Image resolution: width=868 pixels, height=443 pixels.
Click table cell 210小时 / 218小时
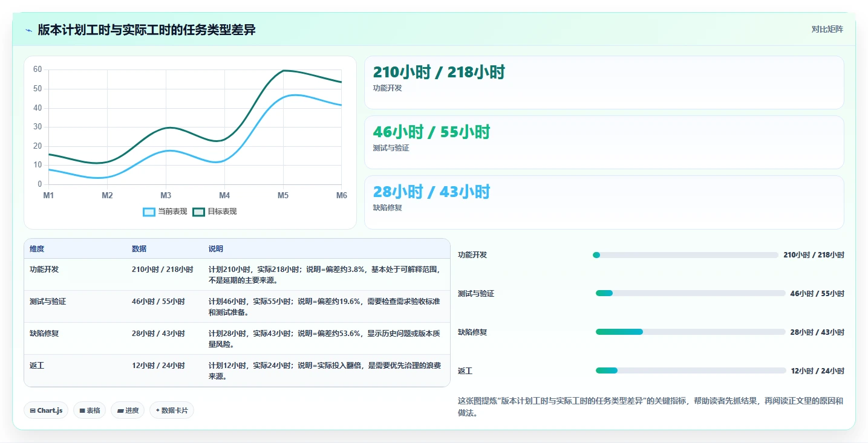165,275
